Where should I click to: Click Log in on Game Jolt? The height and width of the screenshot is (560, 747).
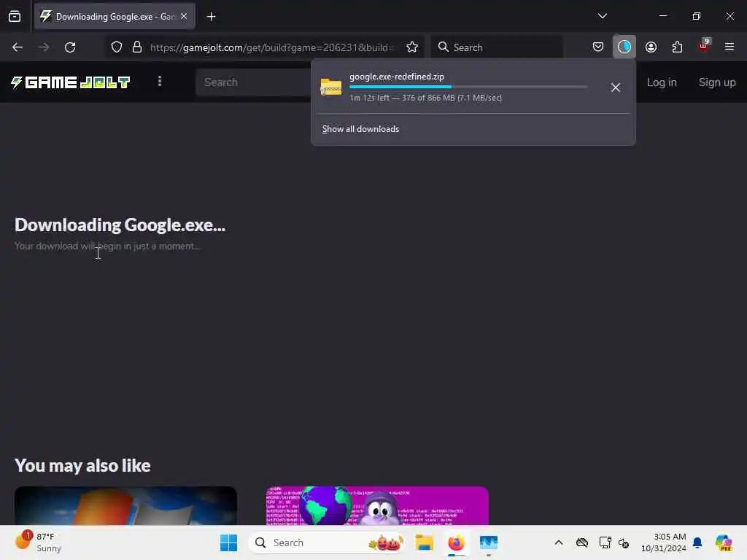coord(662,82)
